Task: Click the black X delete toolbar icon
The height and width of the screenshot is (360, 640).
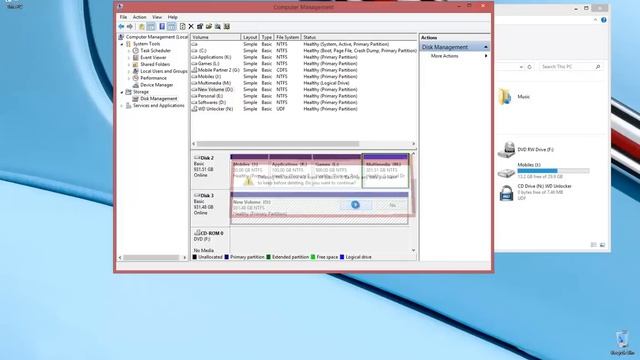Action: (191, 27)
